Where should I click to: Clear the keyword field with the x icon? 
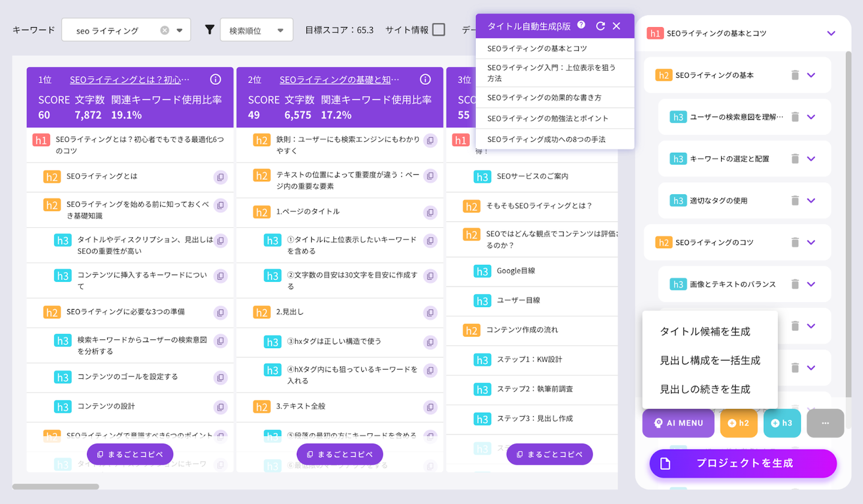click(x=164, y=30)
